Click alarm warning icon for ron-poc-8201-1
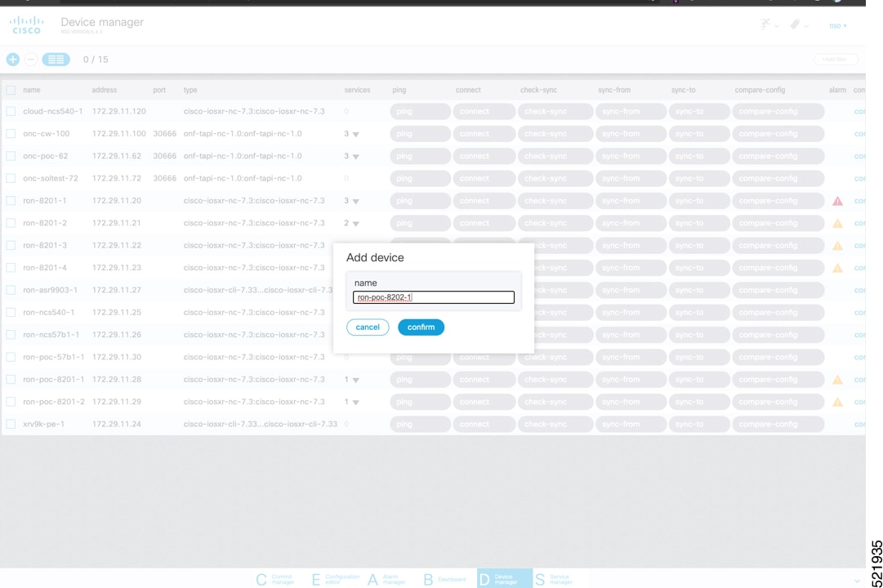 point(837,380)
